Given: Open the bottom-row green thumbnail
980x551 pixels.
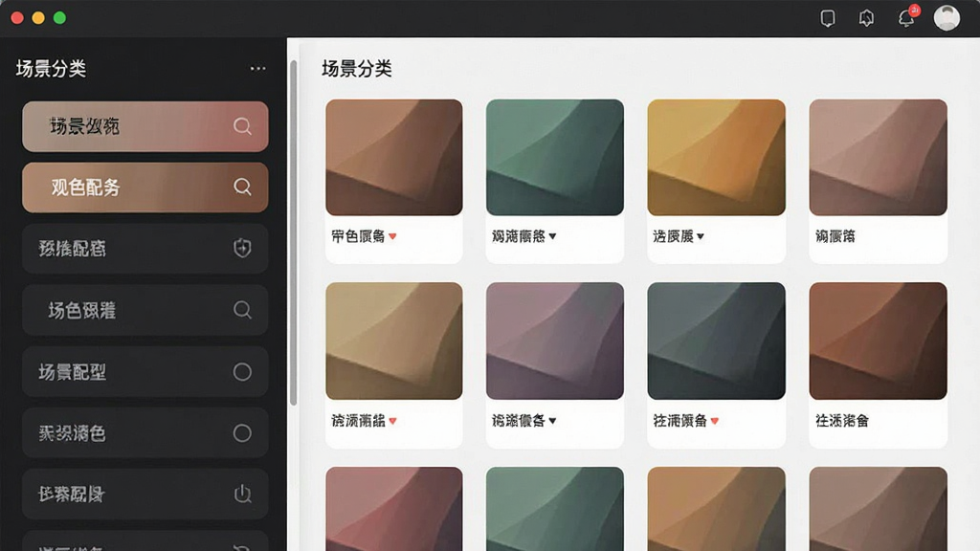Looking at the screenshot, I should coord(555,509).
